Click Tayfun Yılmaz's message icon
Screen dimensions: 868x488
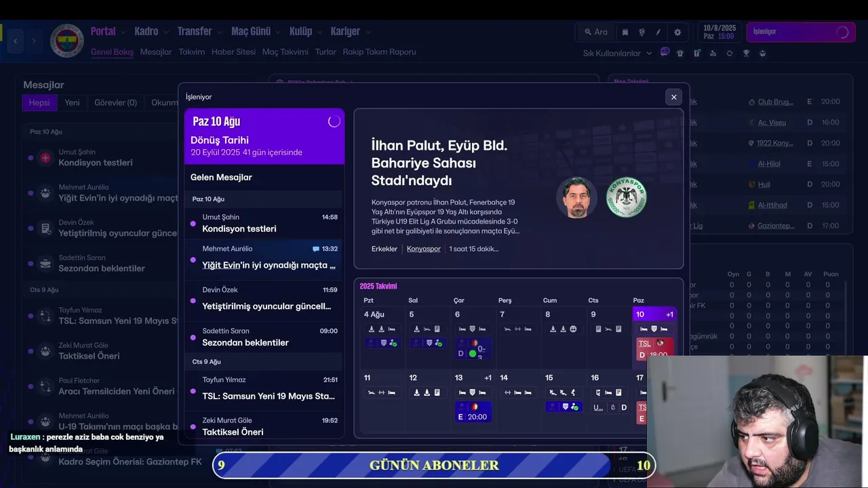(45, 316)
